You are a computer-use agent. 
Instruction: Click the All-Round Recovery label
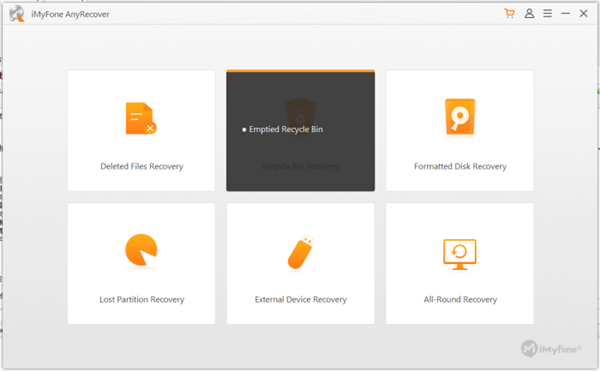pos(460,299)
